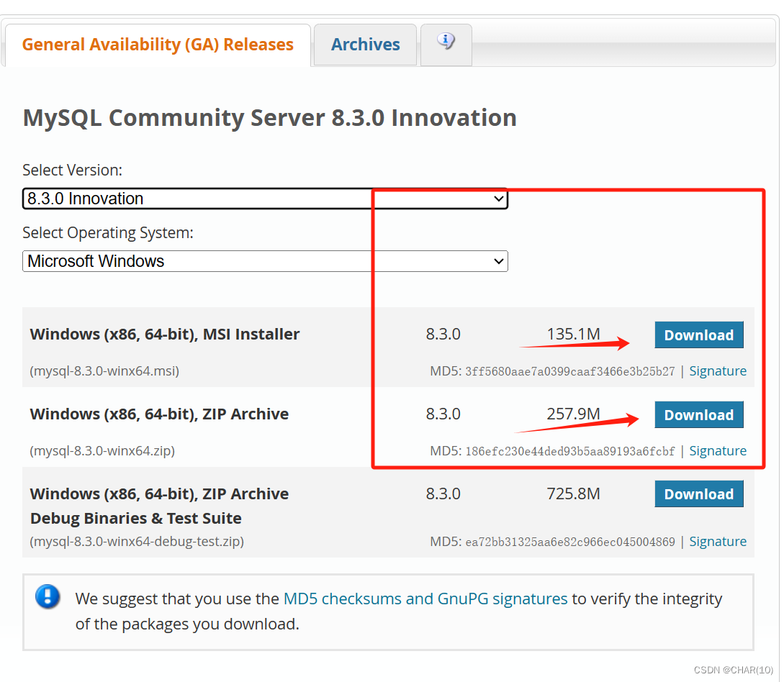Click the blue exclamation notice icon
Viewport: 784px width, 682px height.
click(x=48, y=596)
